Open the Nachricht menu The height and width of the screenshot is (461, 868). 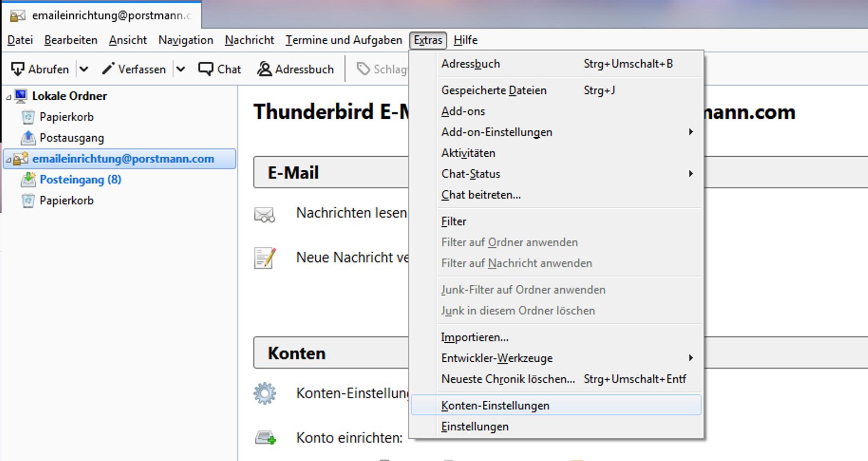[x=250, y=40]
